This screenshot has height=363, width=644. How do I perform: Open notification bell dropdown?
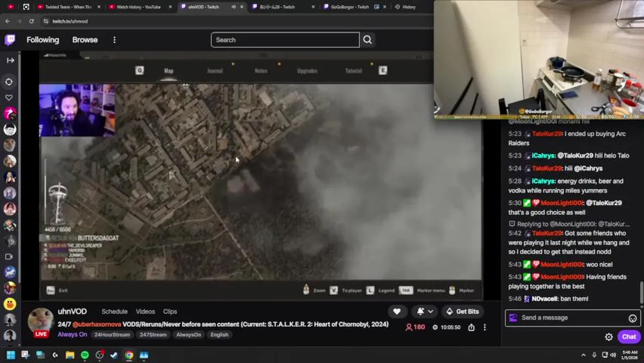tap(424, 312)
